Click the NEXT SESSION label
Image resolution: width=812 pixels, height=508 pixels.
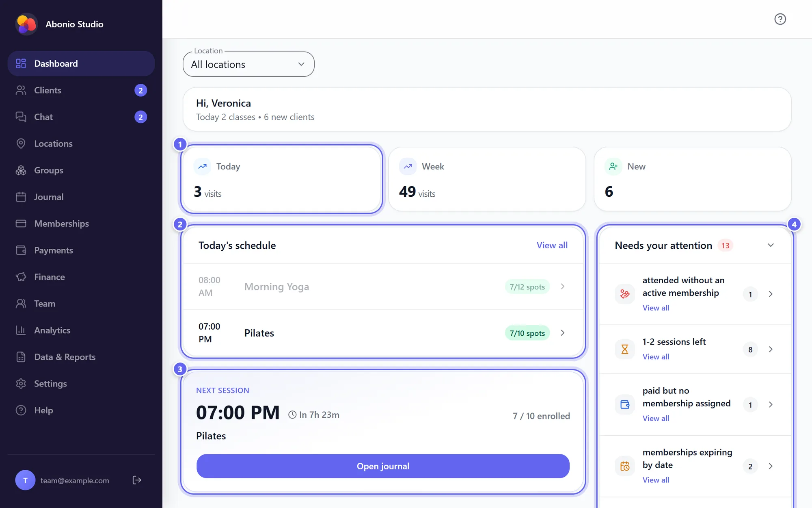[222, 391]
